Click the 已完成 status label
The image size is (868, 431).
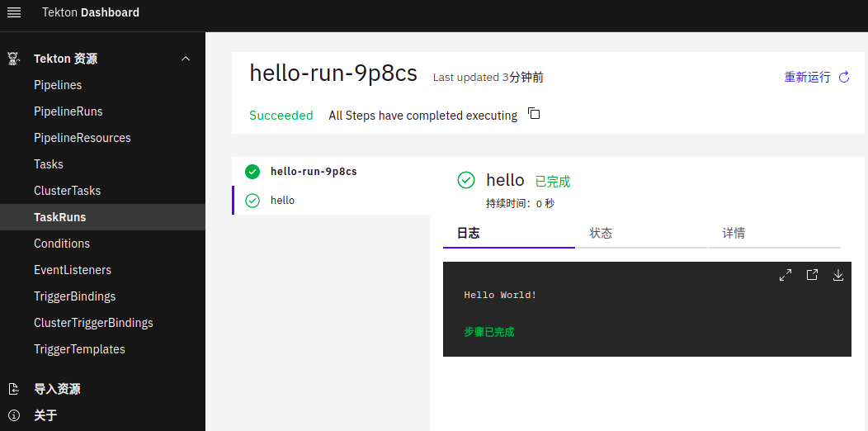pyautogui.click(x=553, y=182)
